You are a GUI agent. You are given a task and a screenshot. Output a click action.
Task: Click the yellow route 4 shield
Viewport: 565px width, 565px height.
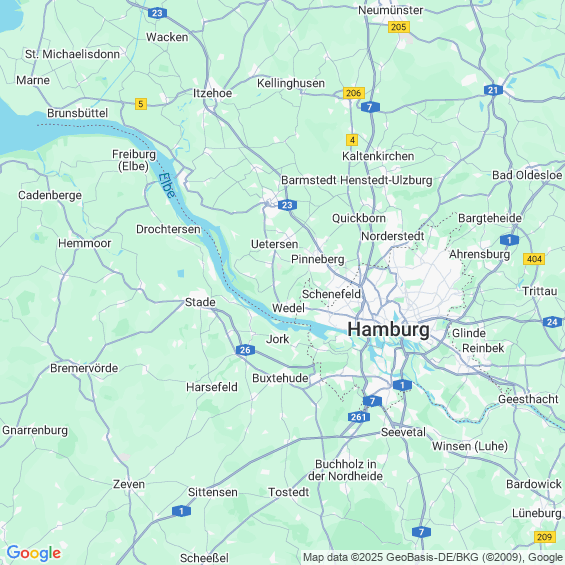(x=352, y=140)
